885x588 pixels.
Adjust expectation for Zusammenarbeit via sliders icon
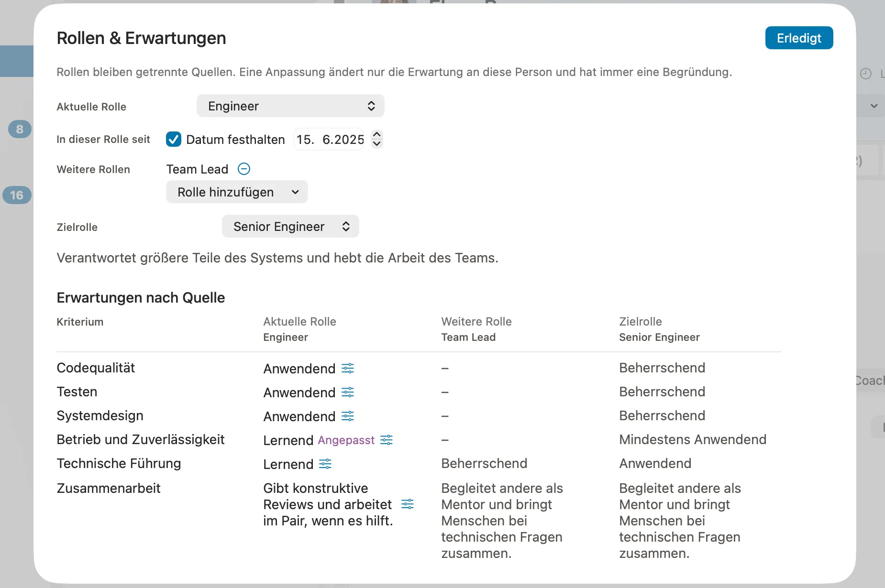408,504
